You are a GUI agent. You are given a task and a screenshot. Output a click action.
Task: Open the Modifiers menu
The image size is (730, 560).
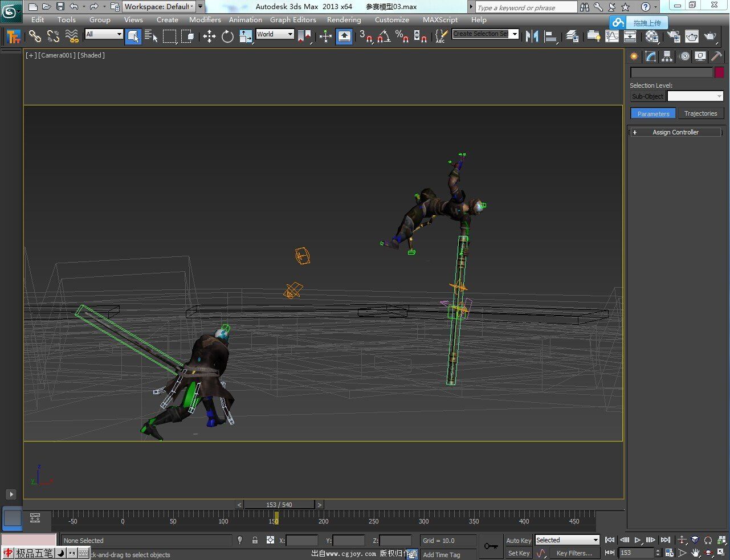pos(205,19)
